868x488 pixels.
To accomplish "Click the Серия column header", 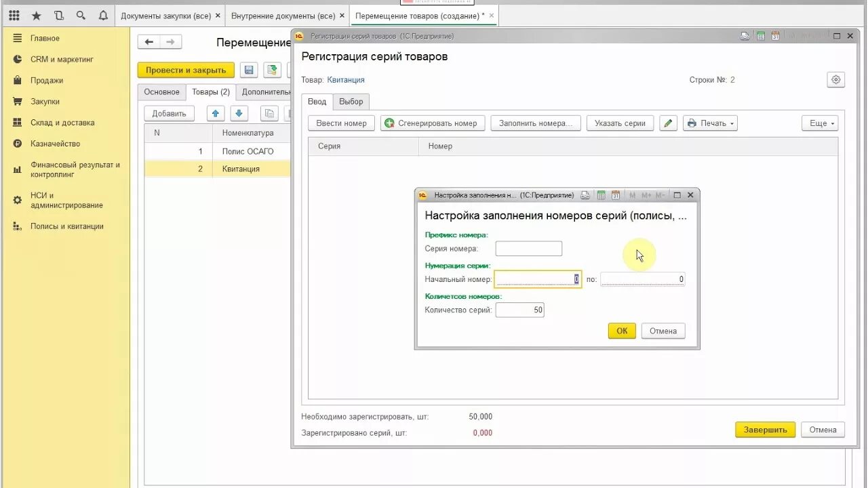I will 364,146.
